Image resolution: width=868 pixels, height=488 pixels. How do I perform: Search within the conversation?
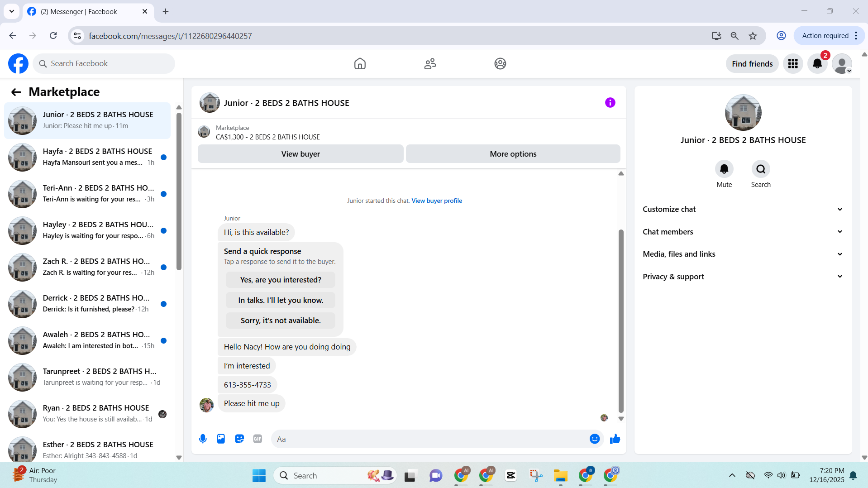tap(761, 169)
